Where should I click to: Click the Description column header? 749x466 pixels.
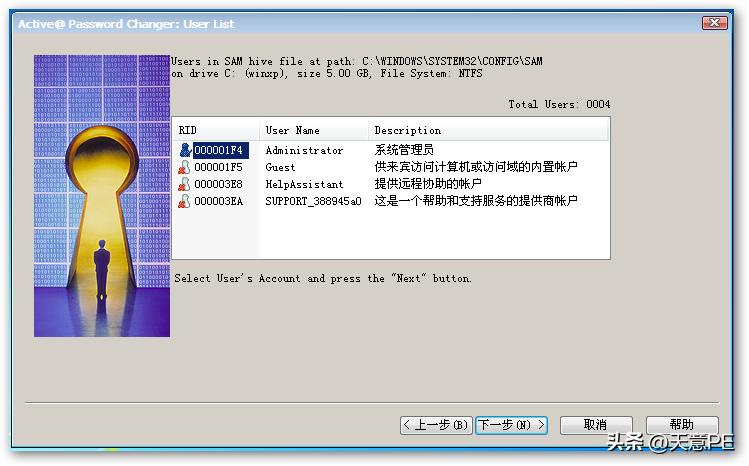coord(488,130)
